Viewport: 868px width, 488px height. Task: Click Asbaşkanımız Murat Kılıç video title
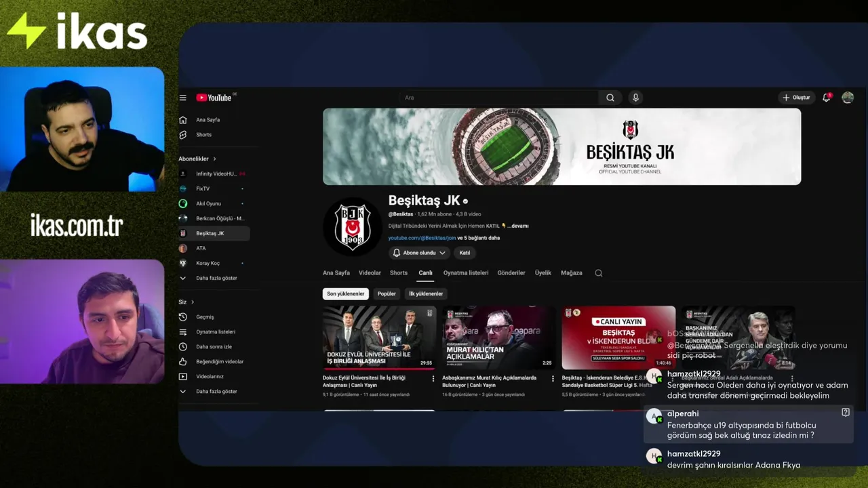(x=490, y=382)
